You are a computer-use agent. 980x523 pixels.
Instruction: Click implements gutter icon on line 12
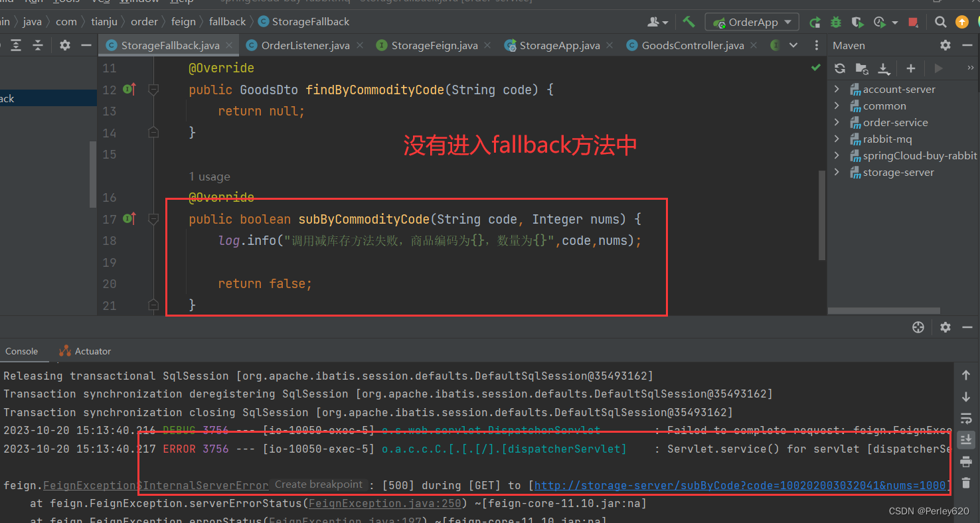(129, 90)
